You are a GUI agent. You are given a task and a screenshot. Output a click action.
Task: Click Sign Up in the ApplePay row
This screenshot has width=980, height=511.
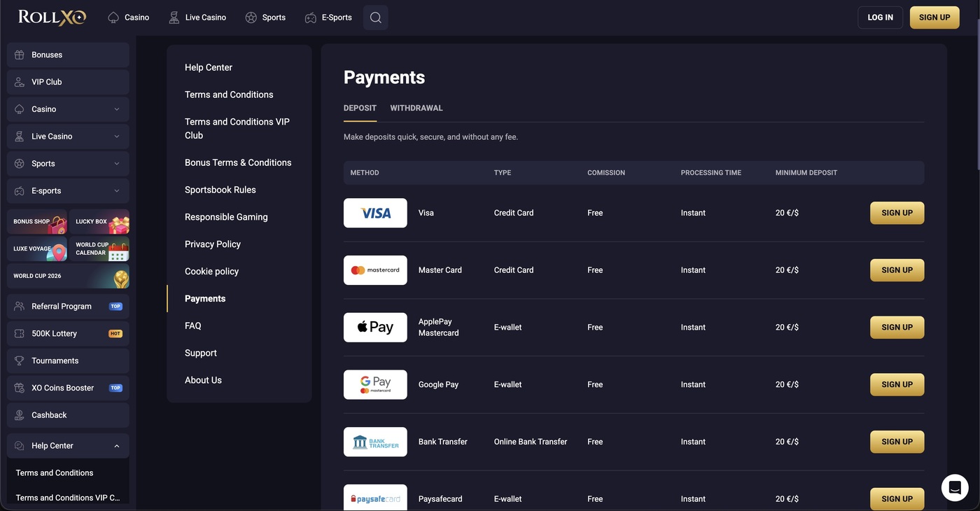click(x=897, y=328)
